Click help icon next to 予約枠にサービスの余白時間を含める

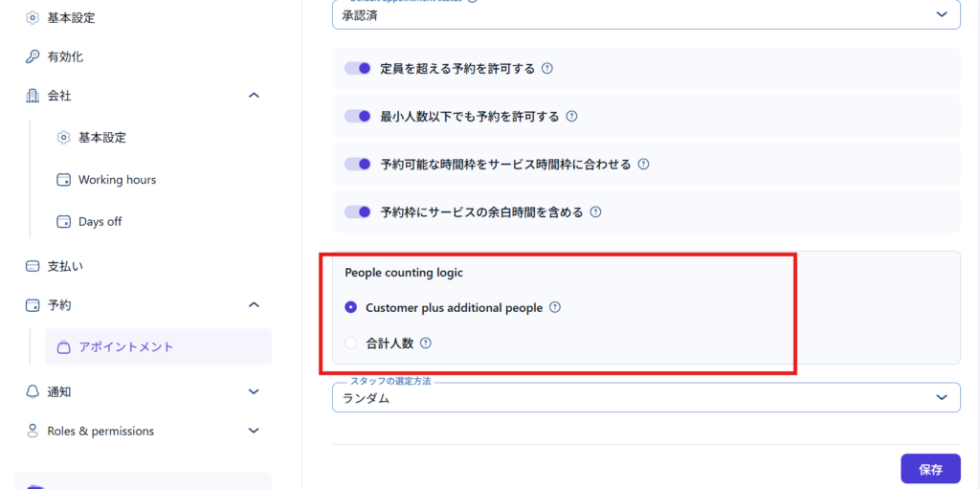(x=595, y=212)
